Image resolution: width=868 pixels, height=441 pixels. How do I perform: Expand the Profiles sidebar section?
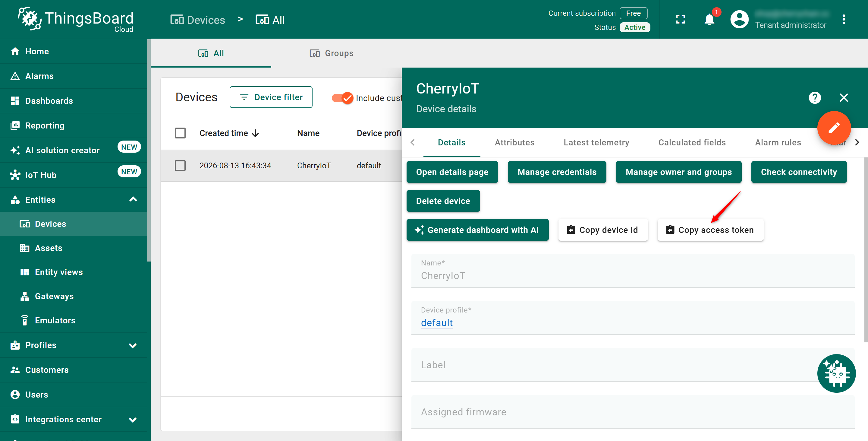(133, 345)
